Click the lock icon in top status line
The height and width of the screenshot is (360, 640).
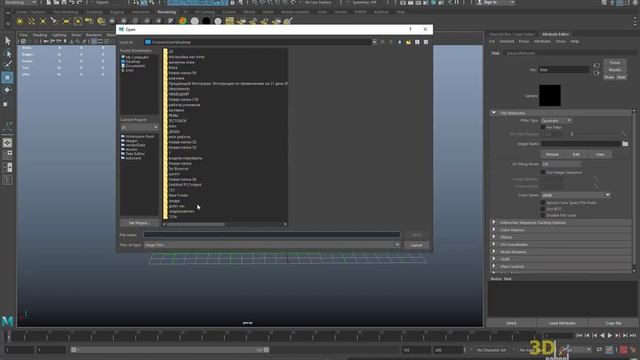pyautogui.click(x=232, y=2)
